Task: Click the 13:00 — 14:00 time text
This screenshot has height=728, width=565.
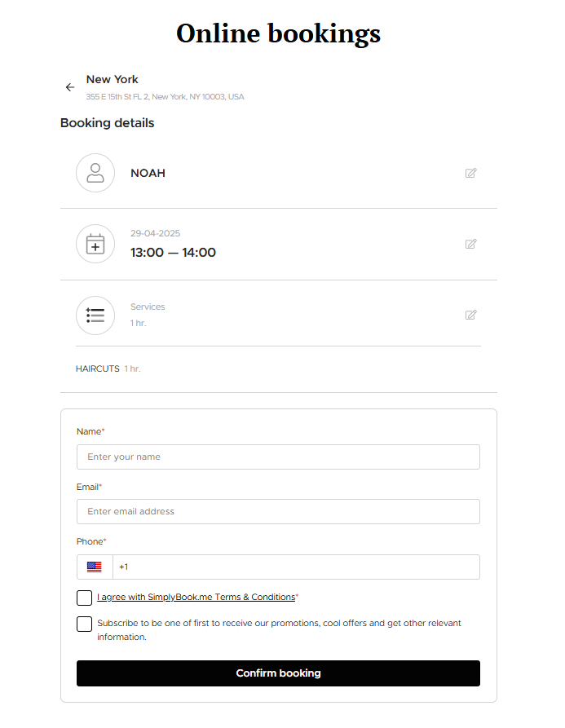Action: 173,253
